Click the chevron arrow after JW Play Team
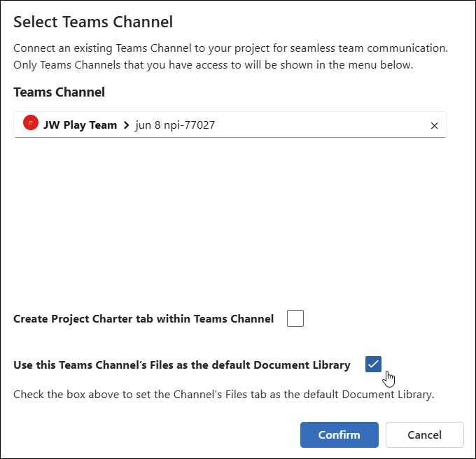Viewport: 476px width, 459px height. [x=126, y=125]
